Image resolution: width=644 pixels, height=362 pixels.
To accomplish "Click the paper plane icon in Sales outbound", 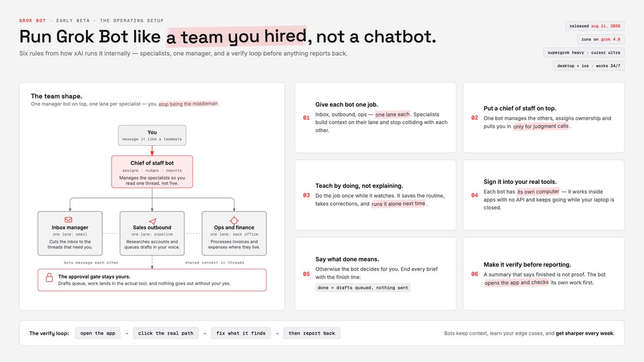I will 152,221.
